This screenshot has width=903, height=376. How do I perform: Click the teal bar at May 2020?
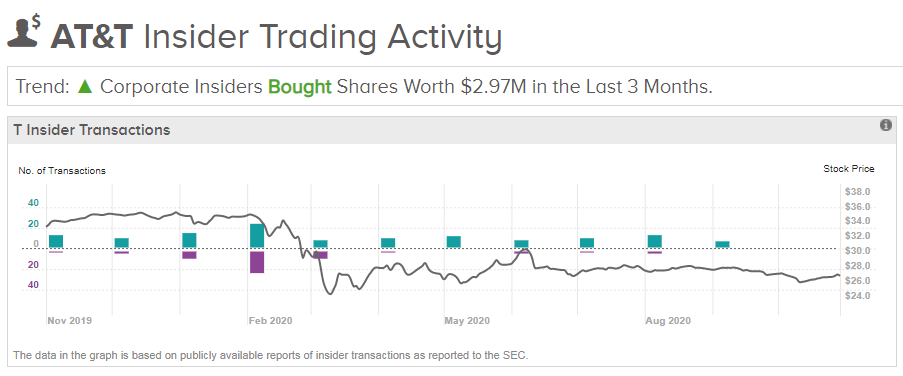tap(454, 242)
